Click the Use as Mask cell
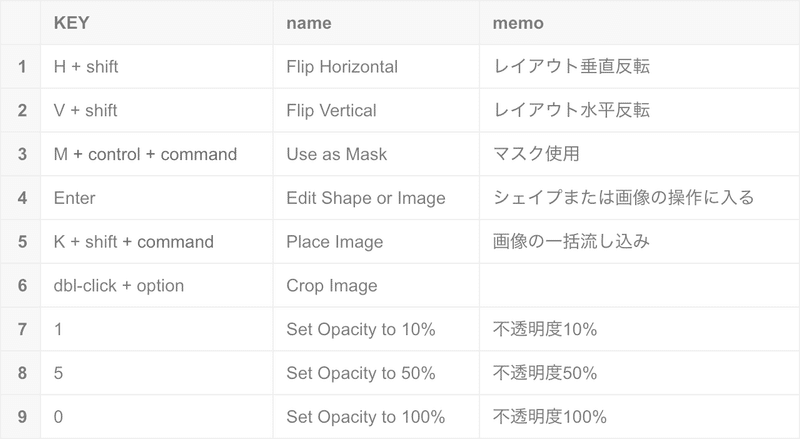 [376, 154]
